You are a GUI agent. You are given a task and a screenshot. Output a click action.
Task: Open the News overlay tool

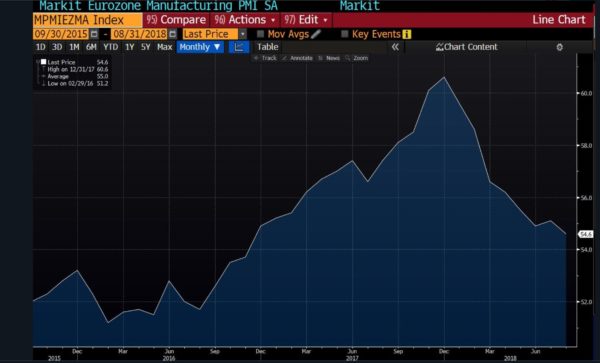329,58
